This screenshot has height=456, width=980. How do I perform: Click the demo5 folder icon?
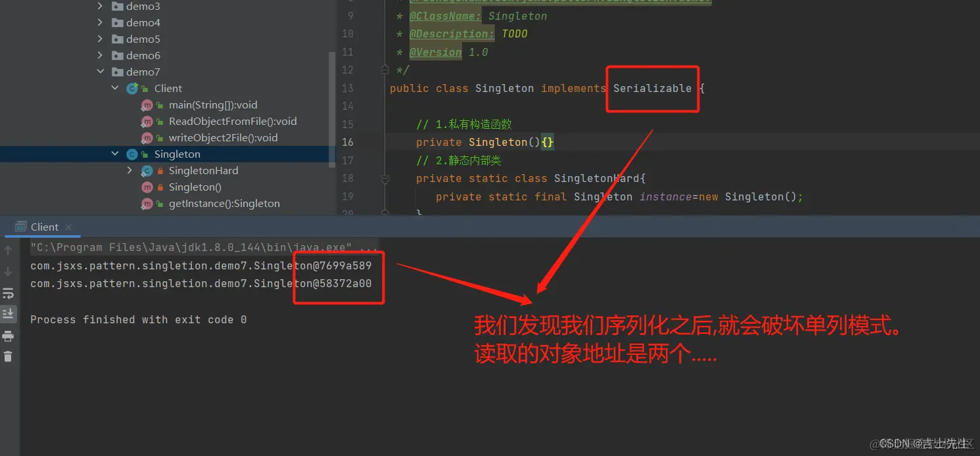118,39
